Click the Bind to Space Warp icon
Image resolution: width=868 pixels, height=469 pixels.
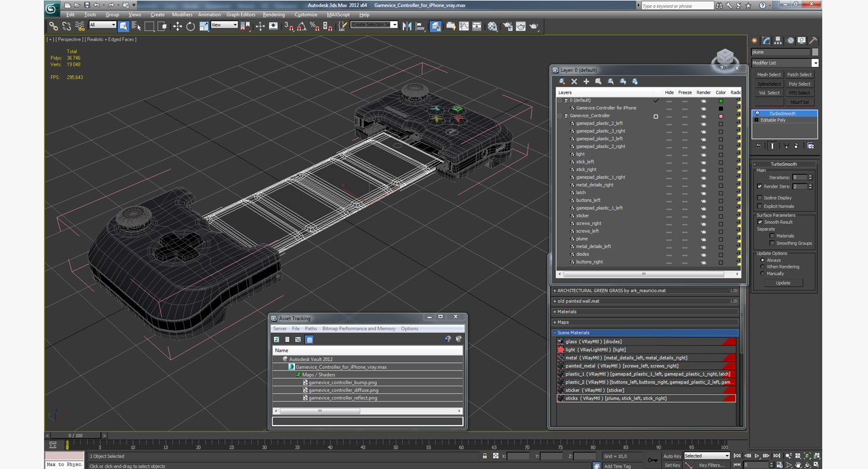pyautogui.click(x=80, y=26)
